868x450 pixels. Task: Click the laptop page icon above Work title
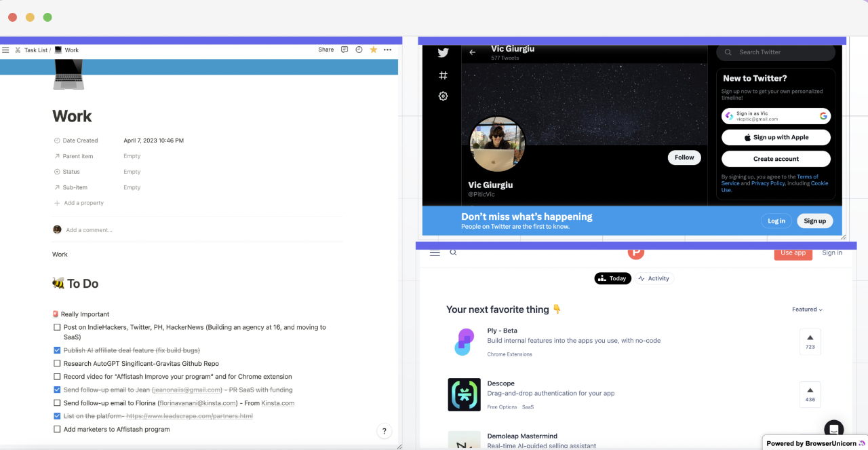[68, 74]
